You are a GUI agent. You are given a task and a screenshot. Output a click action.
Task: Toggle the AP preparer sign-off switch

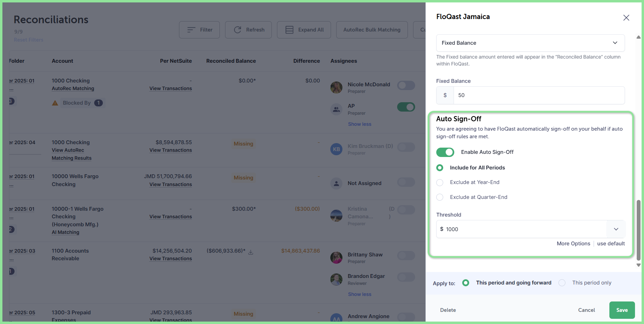pos(406,107)
